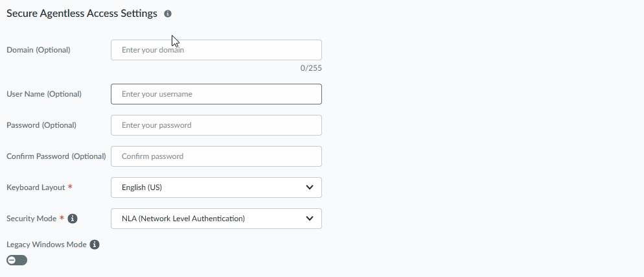
Task: Click the Password (Optional) label
Action: [41, 125]
